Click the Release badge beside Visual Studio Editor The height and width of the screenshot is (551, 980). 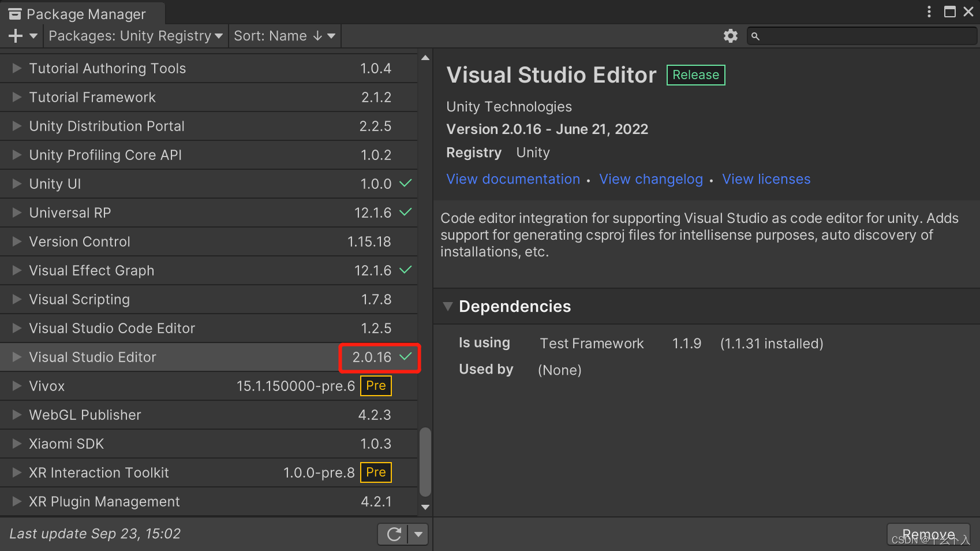click(695, 75)
